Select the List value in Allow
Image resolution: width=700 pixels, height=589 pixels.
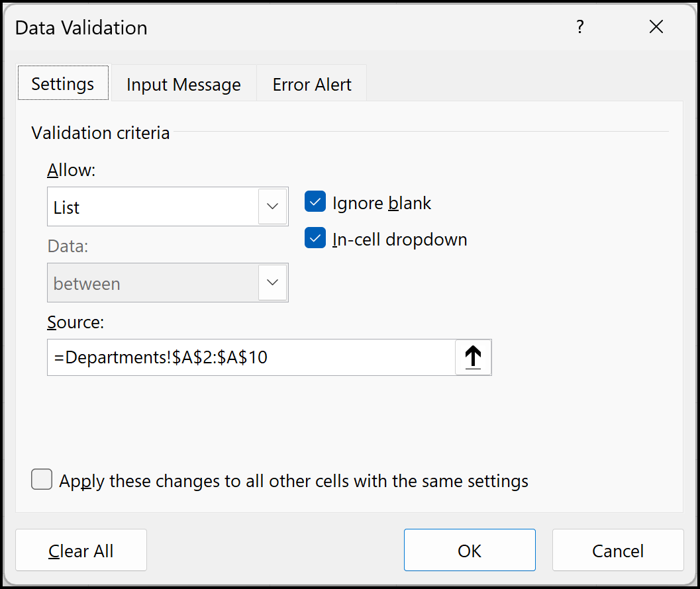[x=99, y=206]
